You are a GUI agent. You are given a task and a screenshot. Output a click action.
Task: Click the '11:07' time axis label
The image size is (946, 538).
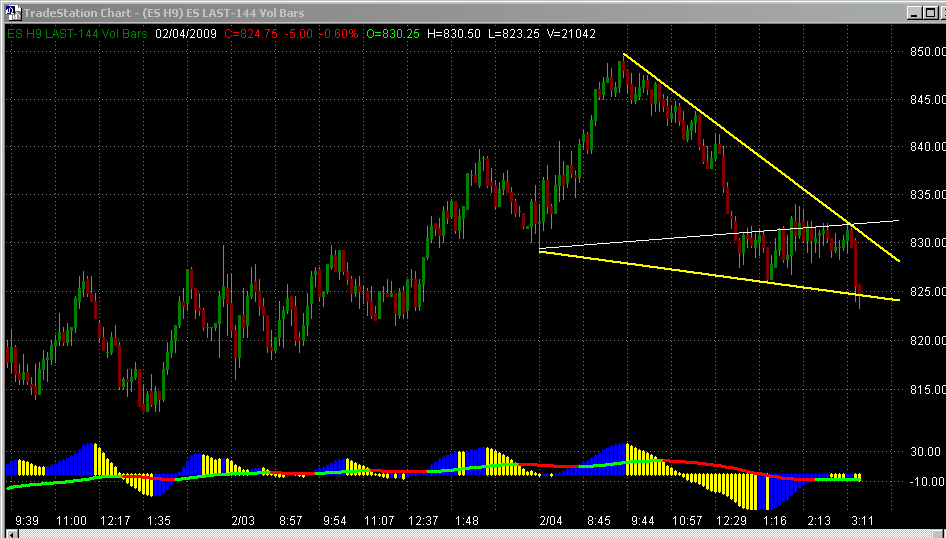pos(379,521)
